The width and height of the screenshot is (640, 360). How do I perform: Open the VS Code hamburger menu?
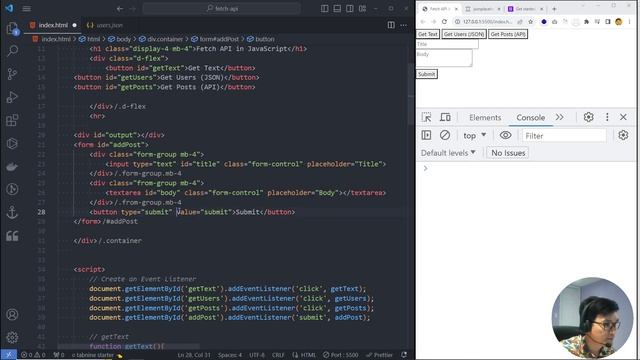pos(27,8)
